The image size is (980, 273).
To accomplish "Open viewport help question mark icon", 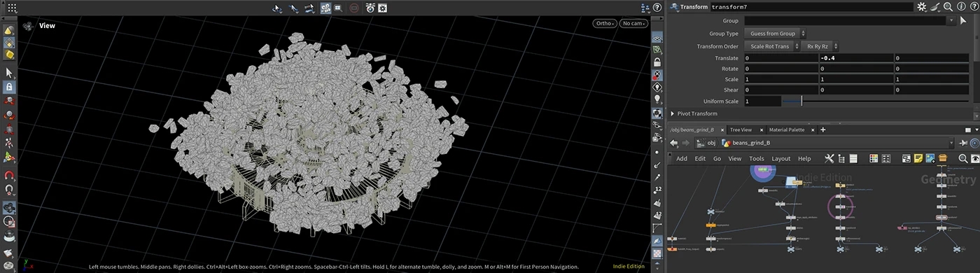I will [x=657, y=8].
